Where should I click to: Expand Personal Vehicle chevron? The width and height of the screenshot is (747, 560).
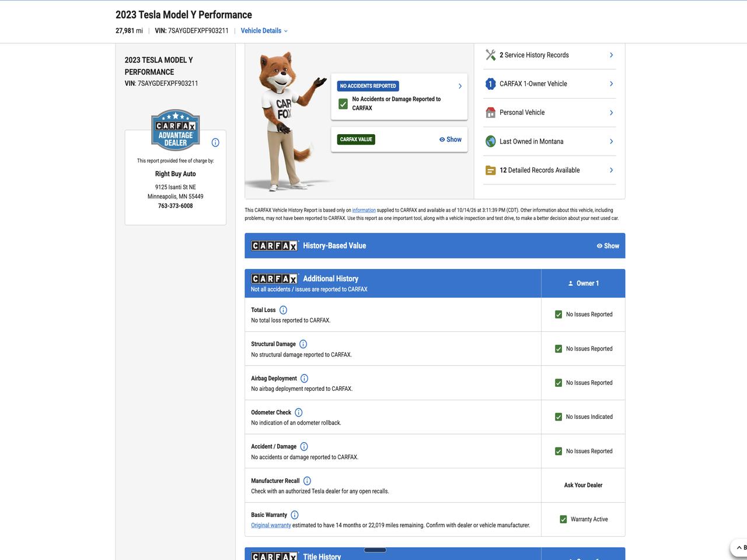611,113
